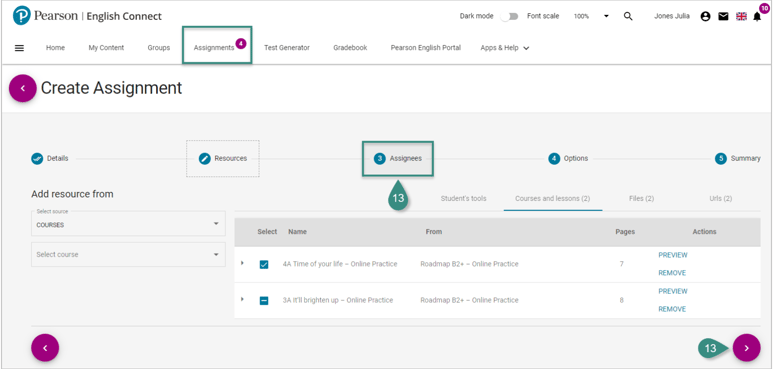773x369 pixels.
Task: Click the 3A It'll brighten up name text
Action: pos(338,300)
